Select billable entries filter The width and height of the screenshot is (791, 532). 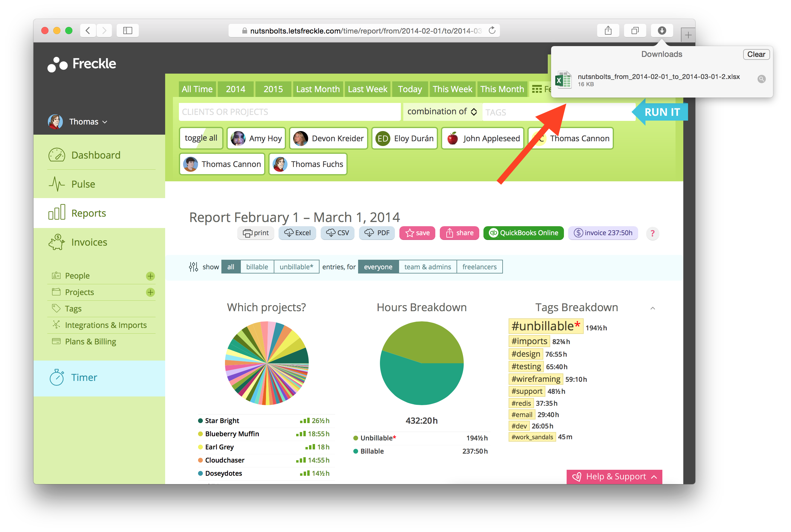257,267
